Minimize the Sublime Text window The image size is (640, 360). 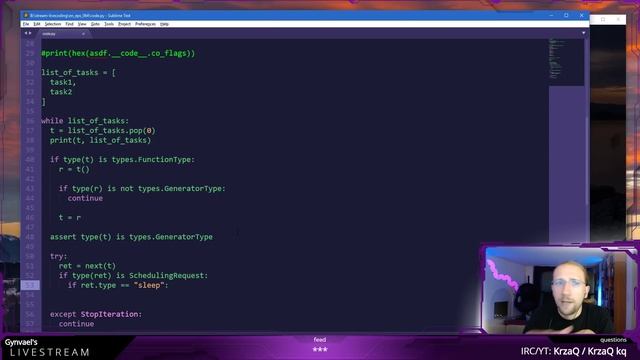[551, 16]
